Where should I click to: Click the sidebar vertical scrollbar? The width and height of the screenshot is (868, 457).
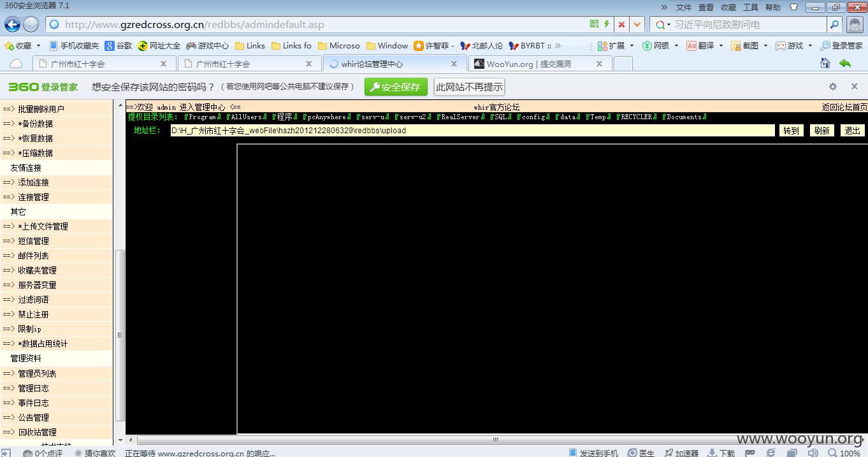pos(120,335)
